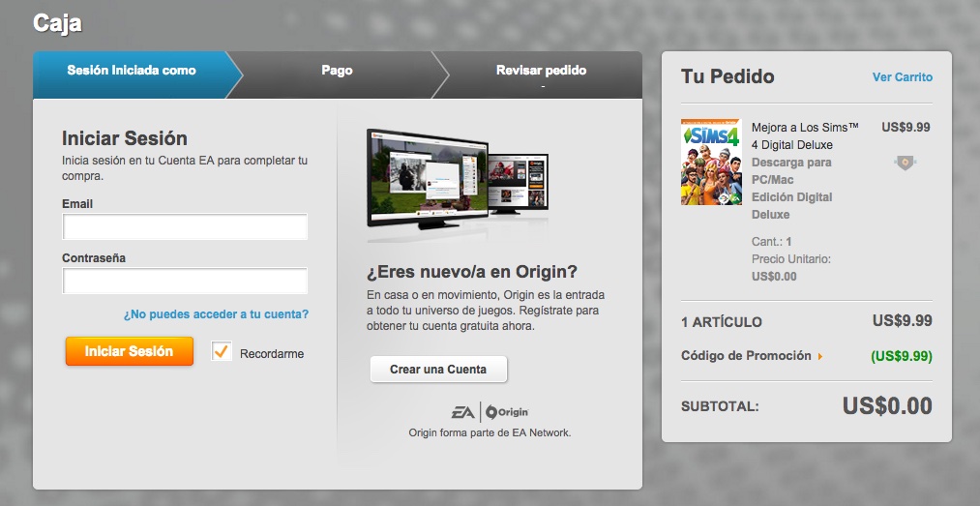Select the Sesión Iniciada como step tab
Image resolution: width=980 pixels, height=506 pixels.
[x=132, y=74]
